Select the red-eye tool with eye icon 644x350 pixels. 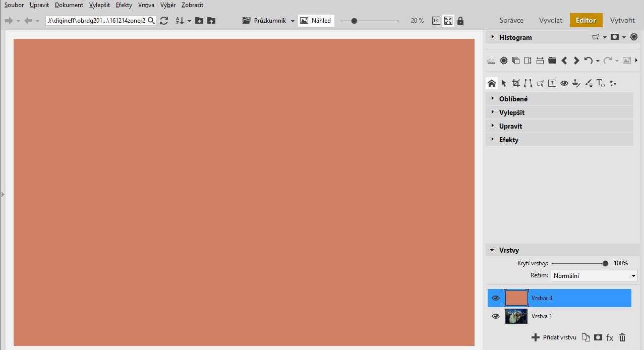(564, 83)
